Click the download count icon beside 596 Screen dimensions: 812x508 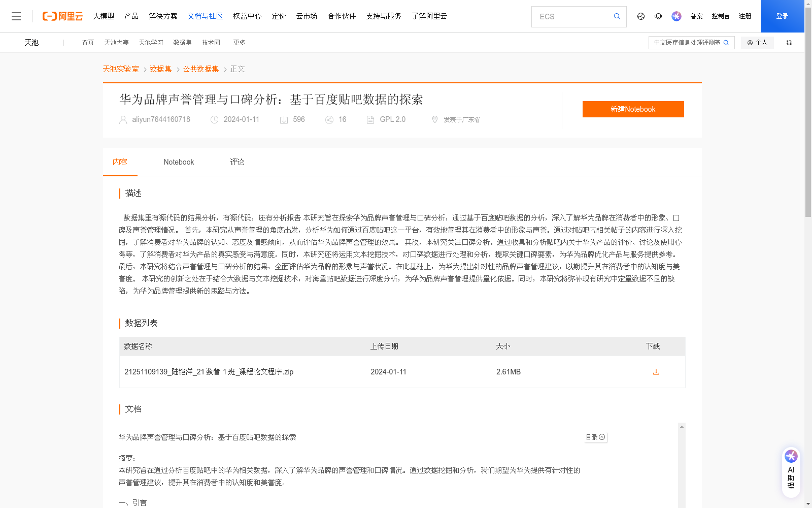(284, 120)
